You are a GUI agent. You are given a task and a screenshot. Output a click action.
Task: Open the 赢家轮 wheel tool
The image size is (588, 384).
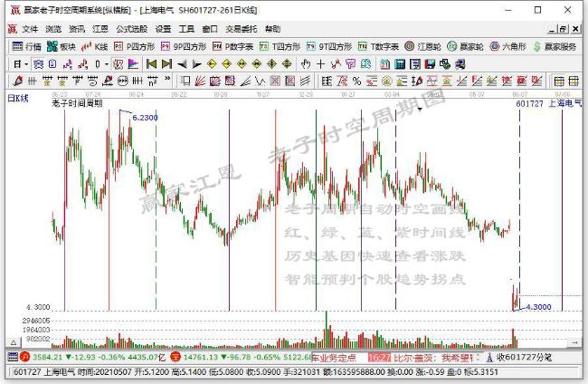465,46
